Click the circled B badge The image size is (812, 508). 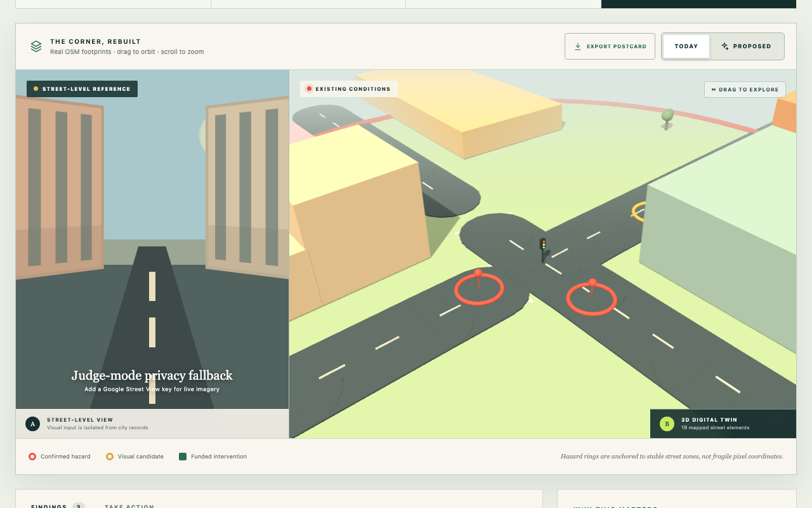click(667, 424)
